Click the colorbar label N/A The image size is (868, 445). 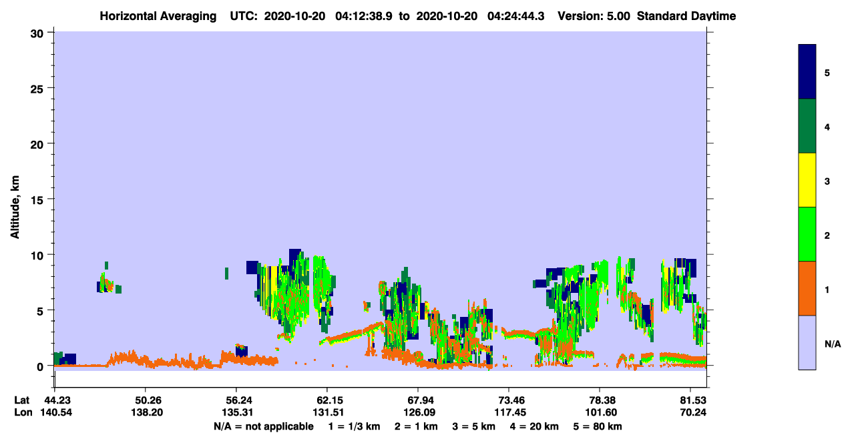click(x=833, y=343)
